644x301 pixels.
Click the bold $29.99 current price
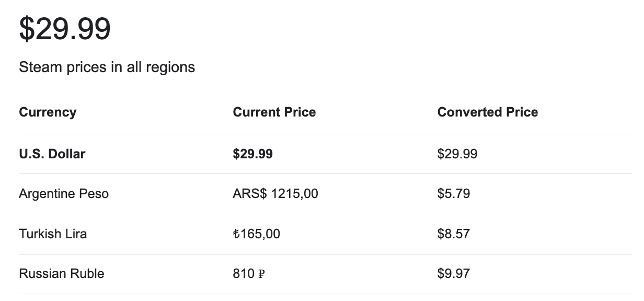pos(253,154)
